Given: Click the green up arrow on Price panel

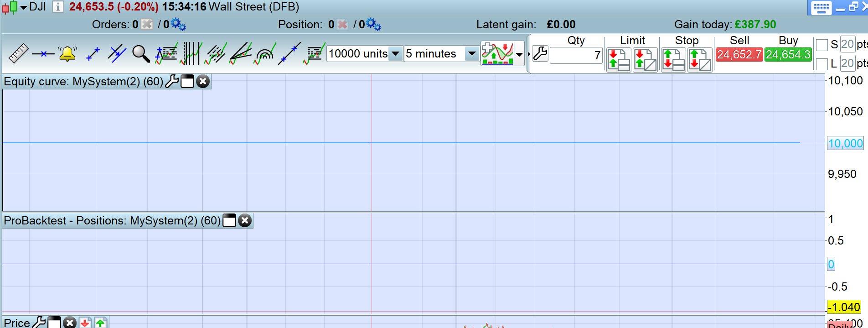Looking at the screenshot, I should click(100, 323).
